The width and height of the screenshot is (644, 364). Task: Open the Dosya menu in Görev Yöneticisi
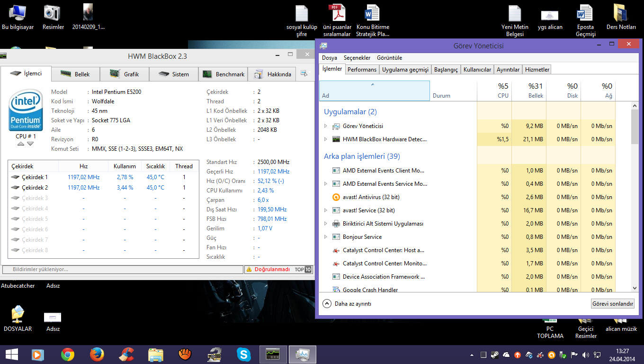pyautogui.click(x=330, y=58)
